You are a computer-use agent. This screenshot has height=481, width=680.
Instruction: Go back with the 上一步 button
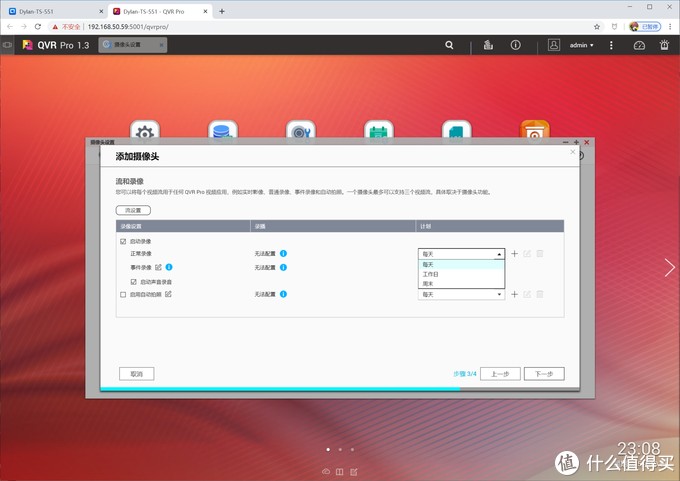coord(500,374)
